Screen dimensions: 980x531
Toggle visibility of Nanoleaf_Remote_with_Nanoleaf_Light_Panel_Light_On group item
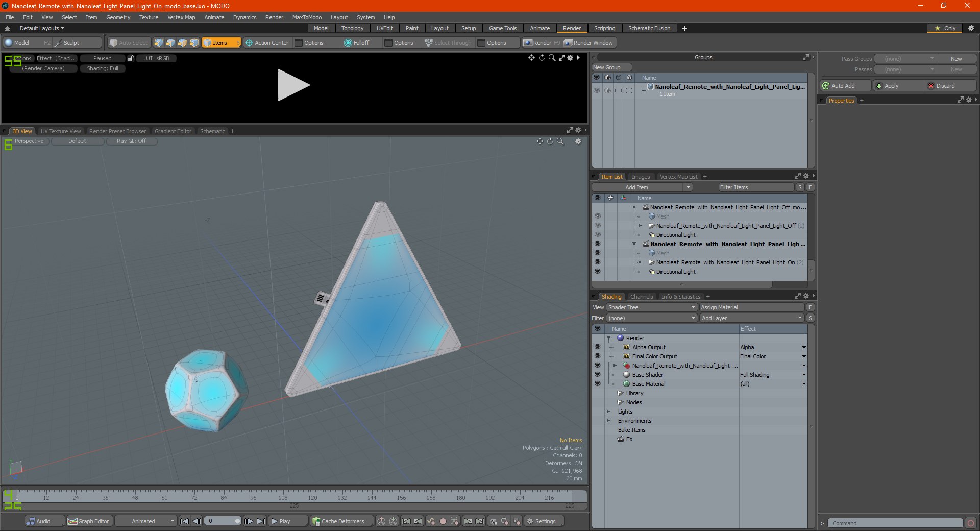pyautogui.click(x=598, y=262)
